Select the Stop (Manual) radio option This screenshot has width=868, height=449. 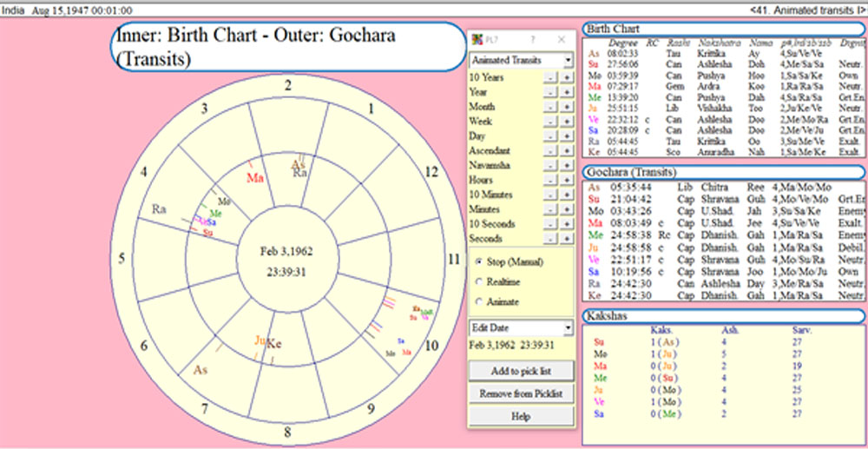pos(479,261)
